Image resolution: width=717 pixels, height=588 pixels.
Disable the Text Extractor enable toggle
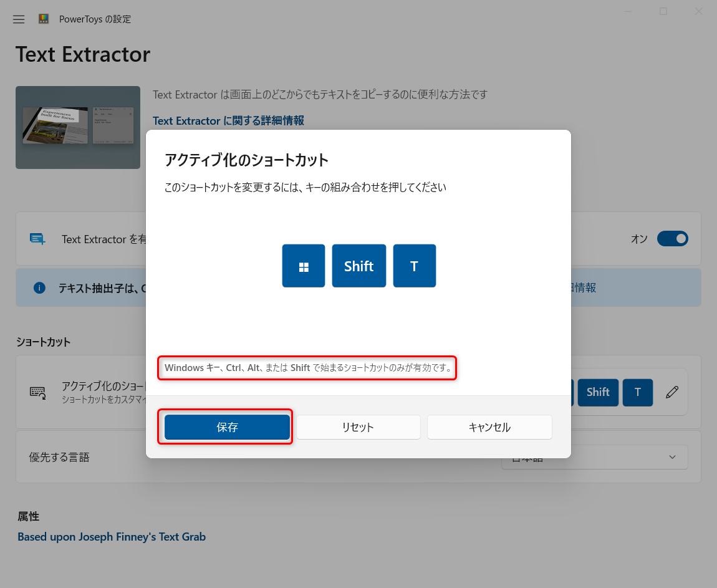(x=673, y=239)
